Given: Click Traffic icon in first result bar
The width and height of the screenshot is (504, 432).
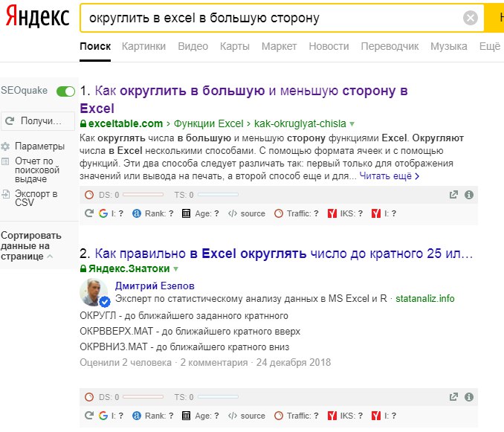Looking at the screenshot, I should point(279,213).
